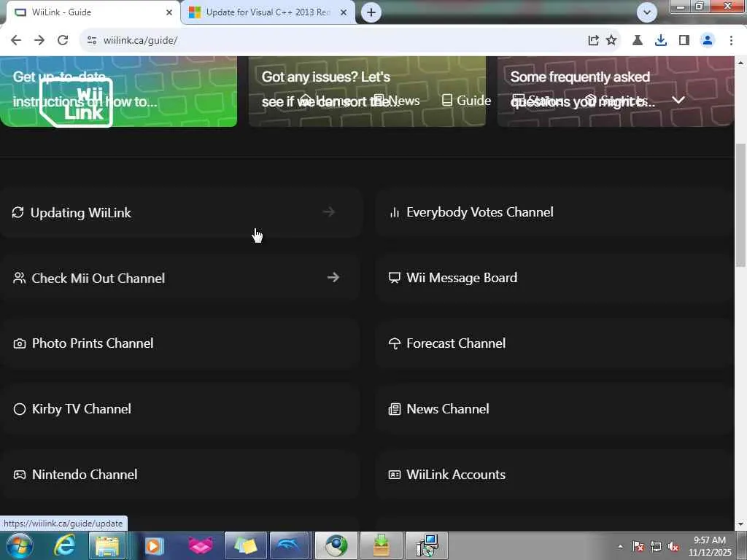Click the scrollbar up arrow

click(x=741, y=62)
